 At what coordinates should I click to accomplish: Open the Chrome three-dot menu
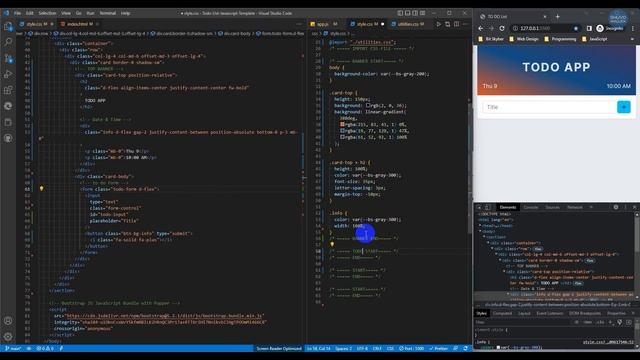click(x=633, y=28)
